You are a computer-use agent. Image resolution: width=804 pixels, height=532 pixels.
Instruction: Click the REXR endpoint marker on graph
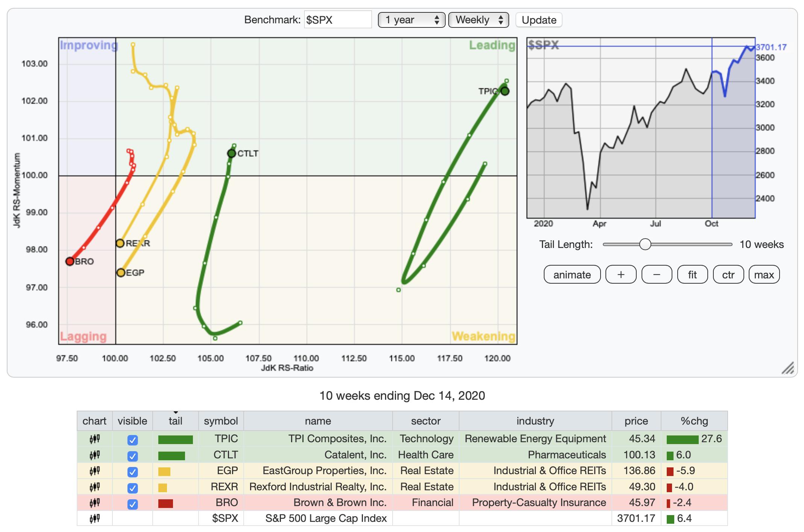click(120, 243)
